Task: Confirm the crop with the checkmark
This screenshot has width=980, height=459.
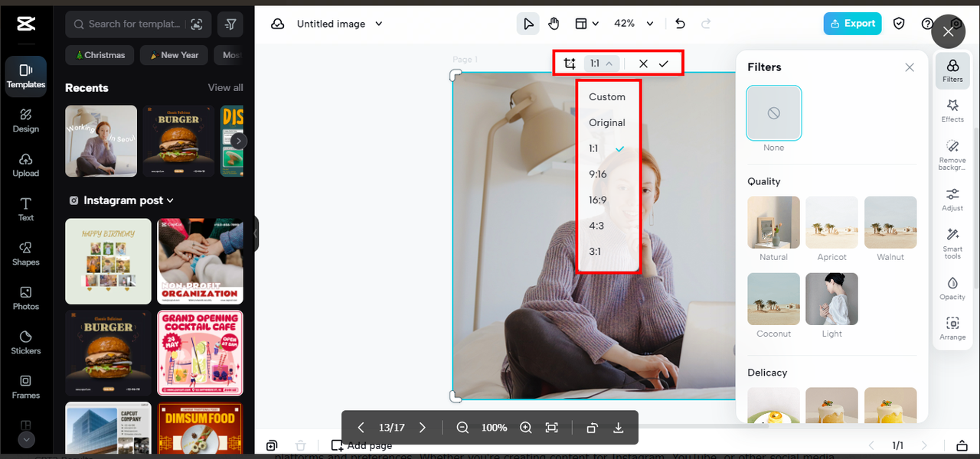Action: [x=664, y=63]
